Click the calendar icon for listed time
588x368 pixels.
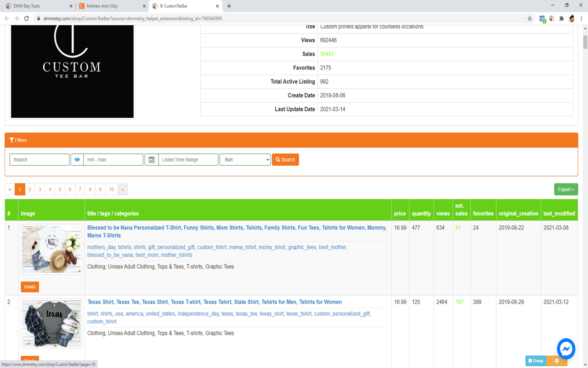tap(151, 160)
